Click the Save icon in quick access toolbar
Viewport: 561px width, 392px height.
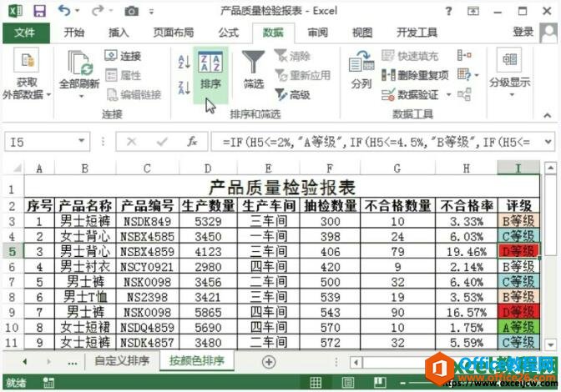coord(40,11)
